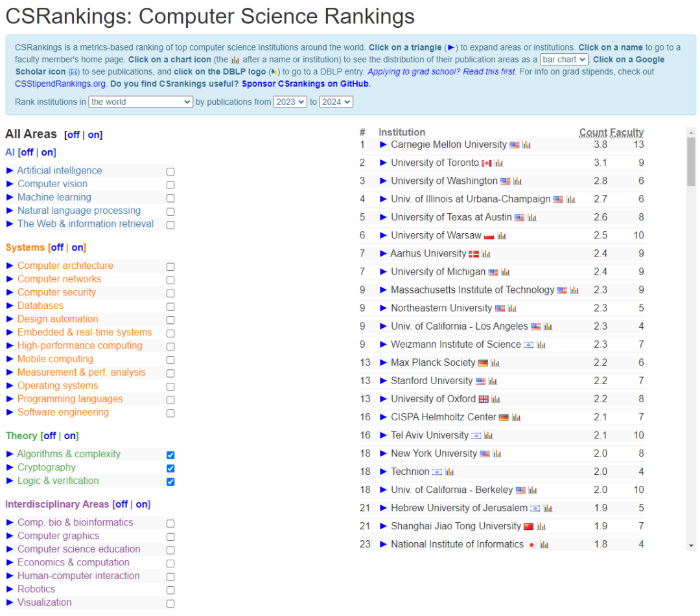
Task: Turn off all Theory areas
Action: (49, 436)
